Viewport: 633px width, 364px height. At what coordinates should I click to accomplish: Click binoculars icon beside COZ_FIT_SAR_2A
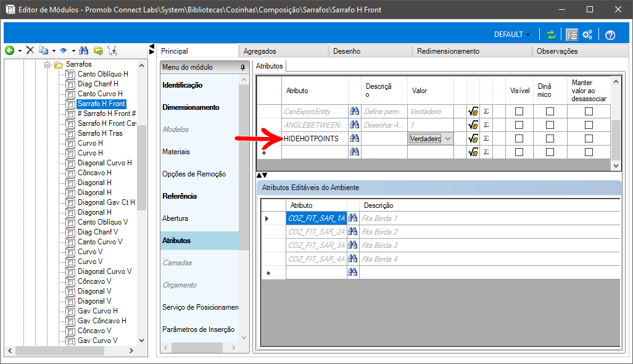coord(352,231)
